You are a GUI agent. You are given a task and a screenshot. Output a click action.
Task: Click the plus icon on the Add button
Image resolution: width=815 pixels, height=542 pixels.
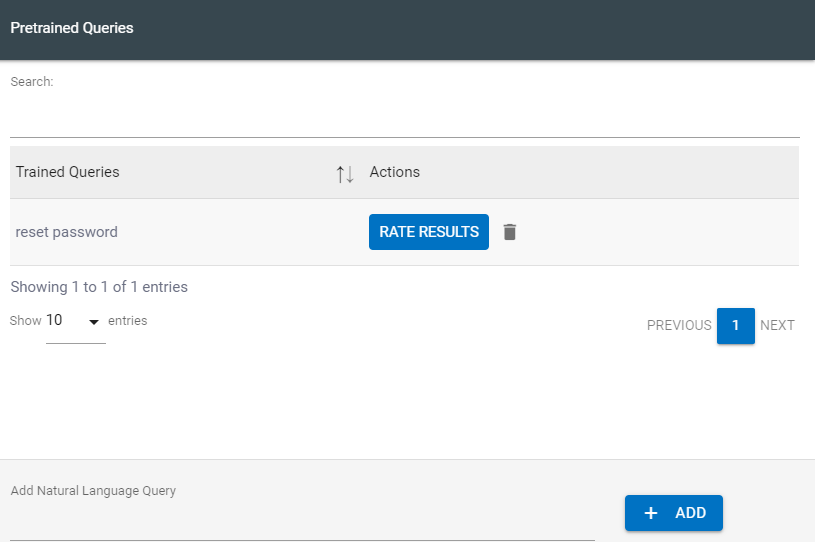[x=651, y=513]
